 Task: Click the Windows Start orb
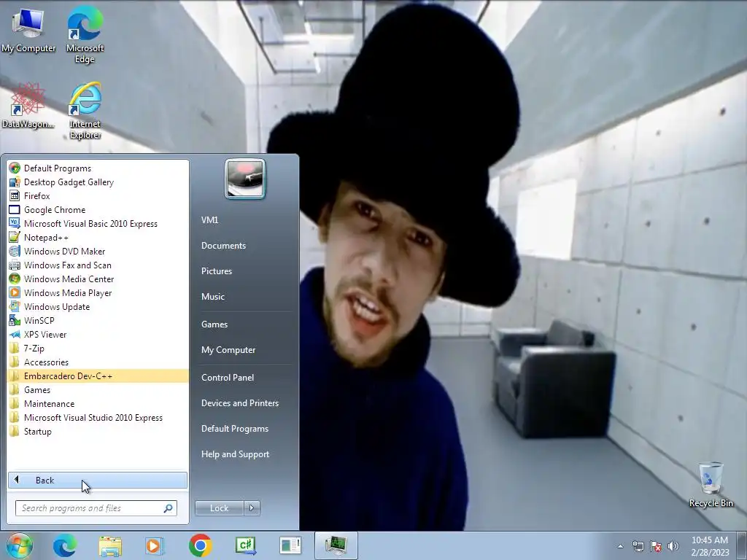(20, 545)
